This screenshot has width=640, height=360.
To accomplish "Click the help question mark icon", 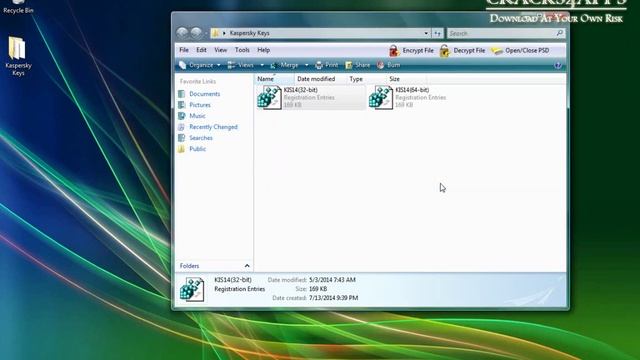I will pyautogui.click(x=558, y=65).
